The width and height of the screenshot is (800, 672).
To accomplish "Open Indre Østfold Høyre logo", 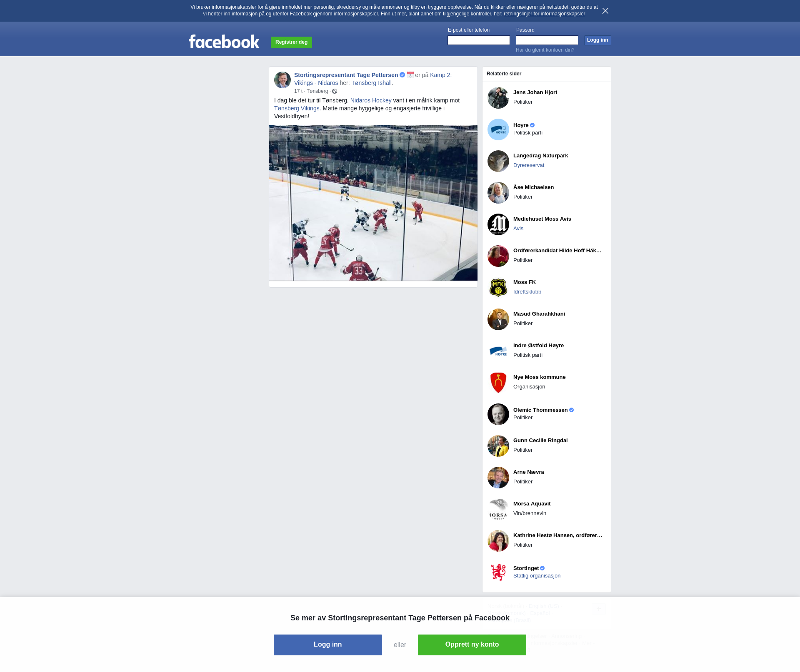I will [498, 351].
